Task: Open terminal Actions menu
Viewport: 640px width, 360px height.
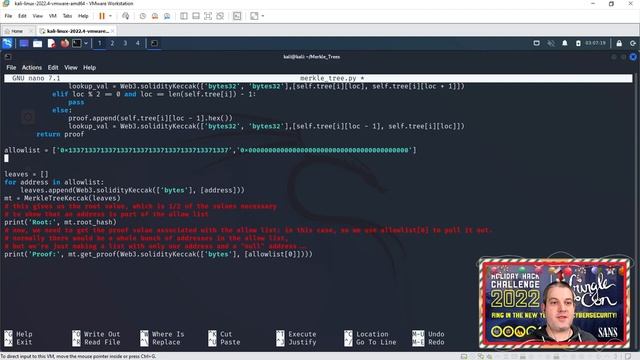Action: 32,68
